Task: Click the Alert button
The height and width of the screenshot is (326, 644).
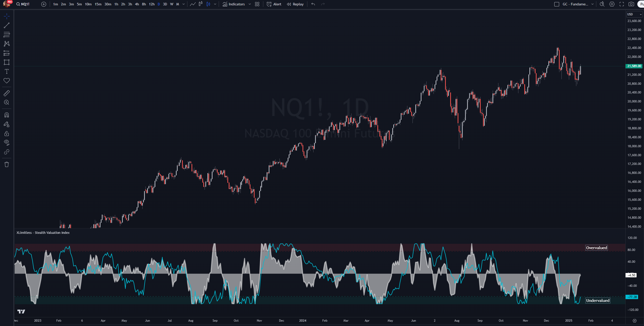Action: pyautogui.click(x=274, y=4)
